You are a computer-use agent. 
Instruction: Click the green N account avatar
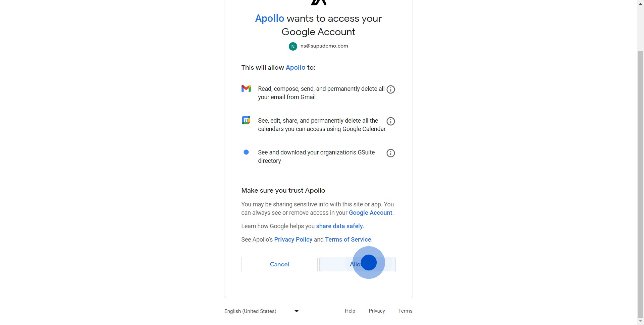(293, 46)
